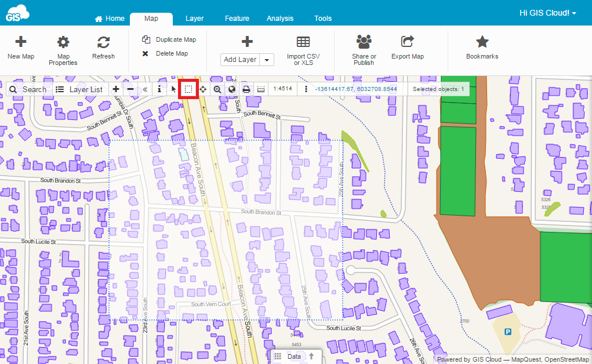Collapse toolbar with double chevron arrow

pos(145,89)
